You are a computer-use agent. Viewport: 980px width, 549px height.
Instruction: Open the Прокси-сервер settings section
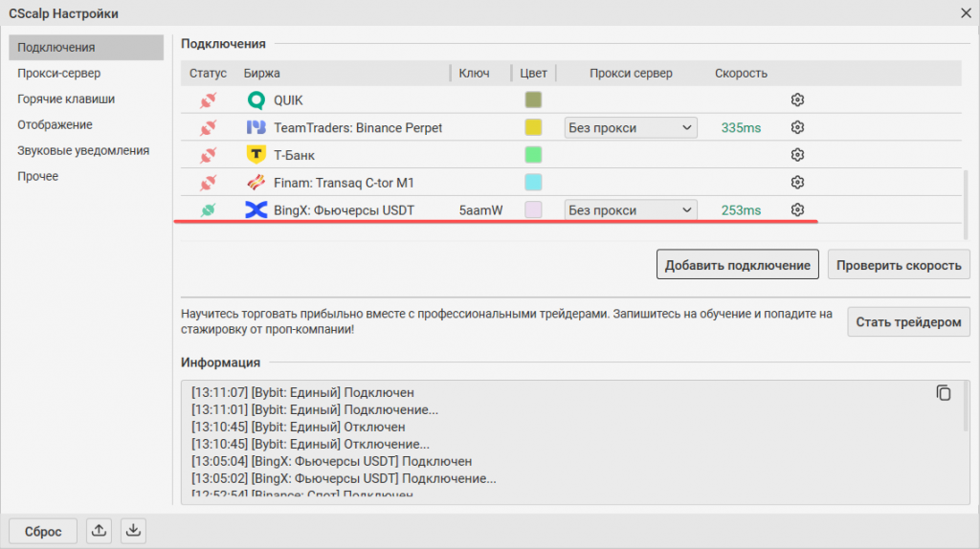click(x=58, y=73)
